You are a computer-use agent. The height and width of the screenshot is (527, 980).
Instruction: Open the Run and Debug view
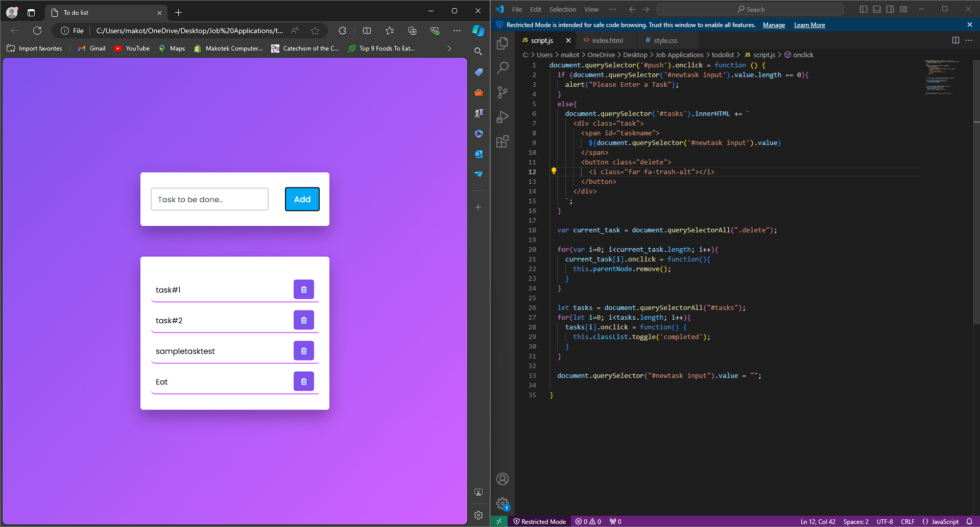tap(503, 117)
